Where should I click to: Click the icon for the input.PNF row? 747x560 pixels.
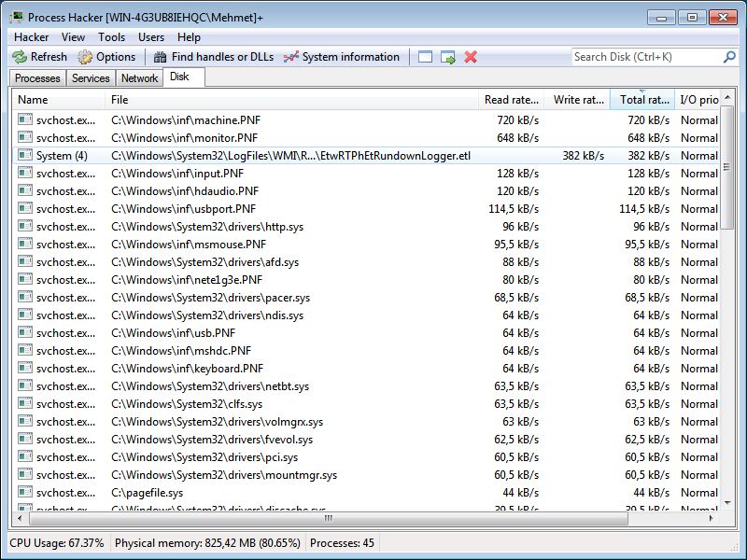coord(25,173)
